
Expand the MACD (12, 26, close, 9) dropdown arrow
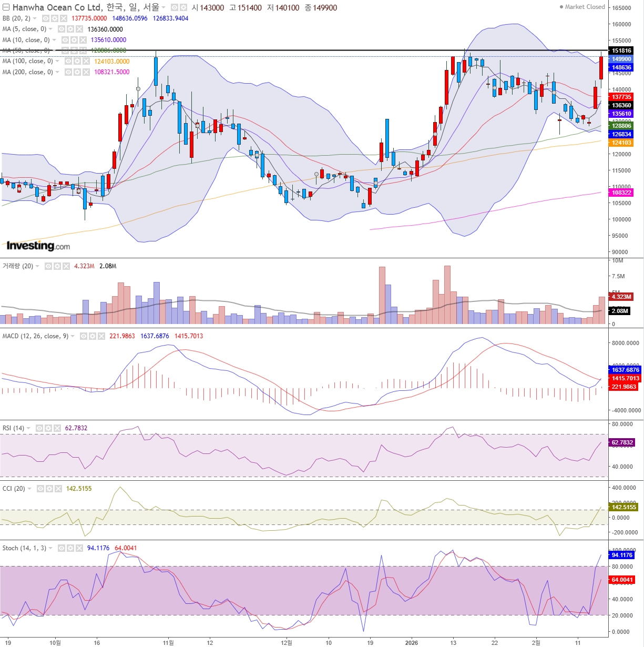[73, 336]
